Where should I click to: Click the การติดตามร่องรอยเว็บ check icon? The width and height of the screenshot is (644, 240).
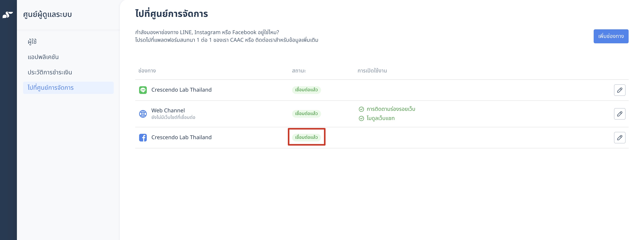click(361, 109)
